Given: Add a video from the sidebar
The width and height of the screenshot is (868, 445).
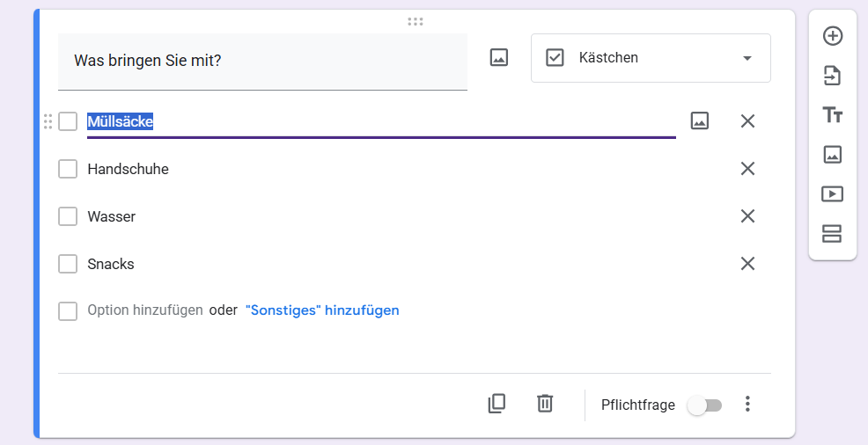Looking at the screenshot, I should (832, 193).
